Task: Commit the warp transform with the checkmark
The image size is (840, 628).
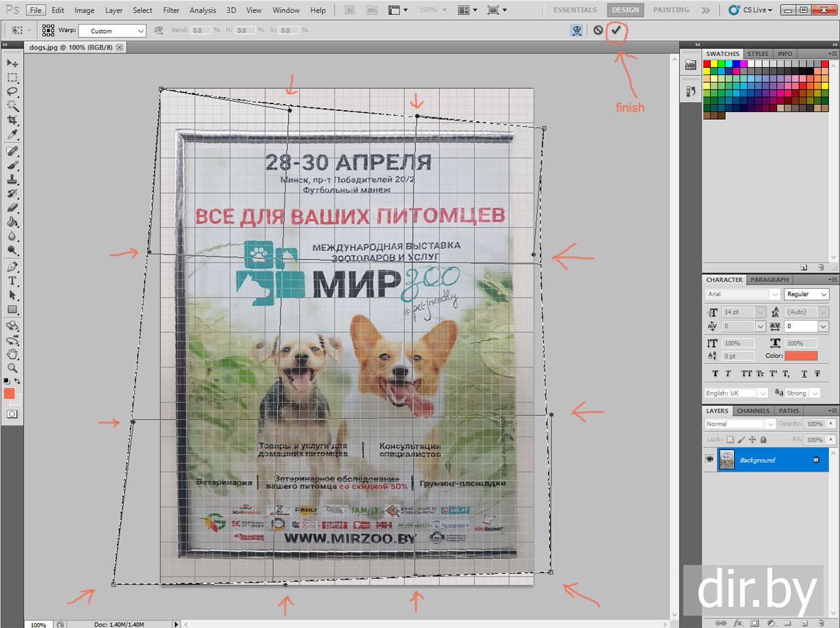Action: pyautogui.click(x=616, y=30)
